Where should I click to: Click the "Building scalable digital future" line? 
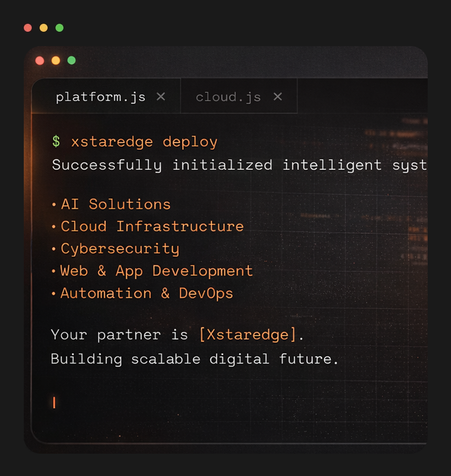coord(195,359)
